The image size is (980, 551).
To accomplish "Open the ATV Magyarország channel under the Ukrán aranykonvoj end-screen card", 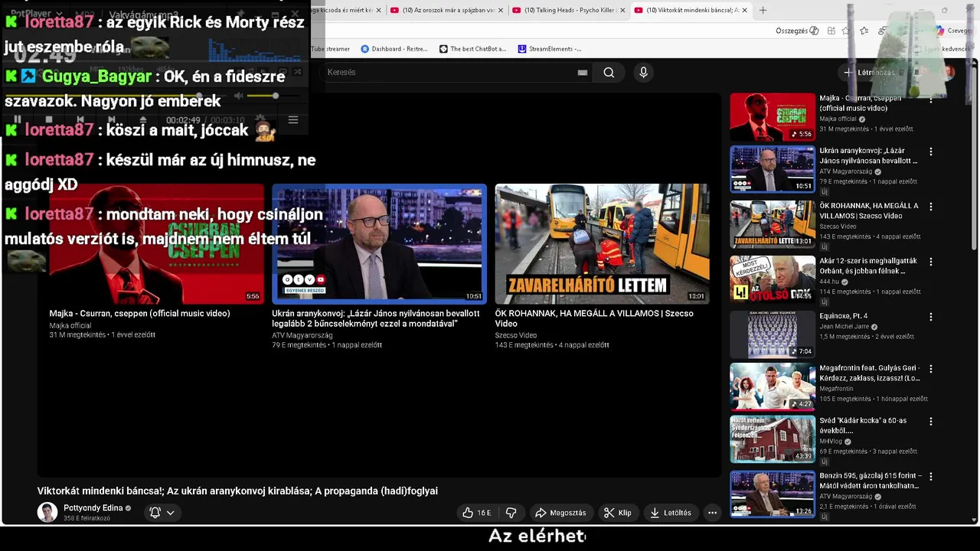I will pos(302,335).
